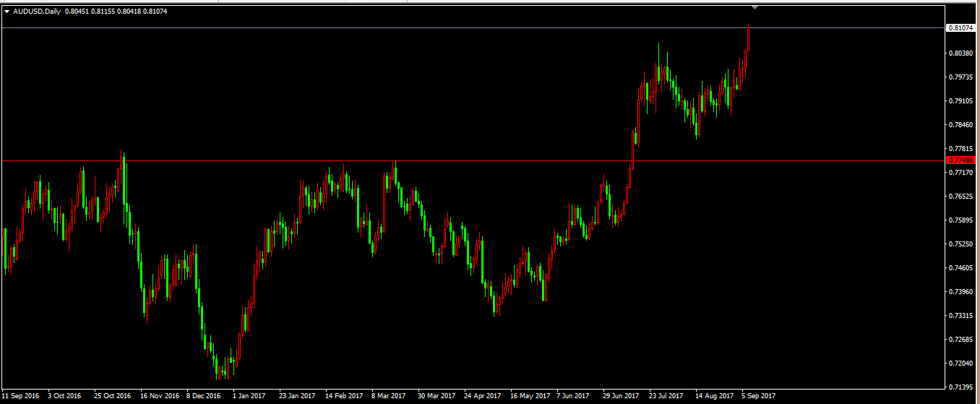This screenshot has height=404, width=980.
Task: Click the 29 Jun 2017 date label
Action: [621, 396]
